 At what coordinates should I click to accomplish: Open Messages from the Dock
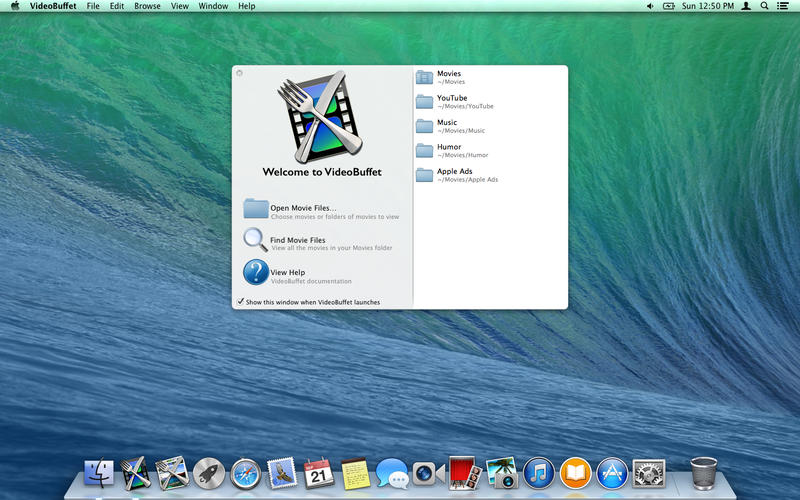(x=392, y=473)
